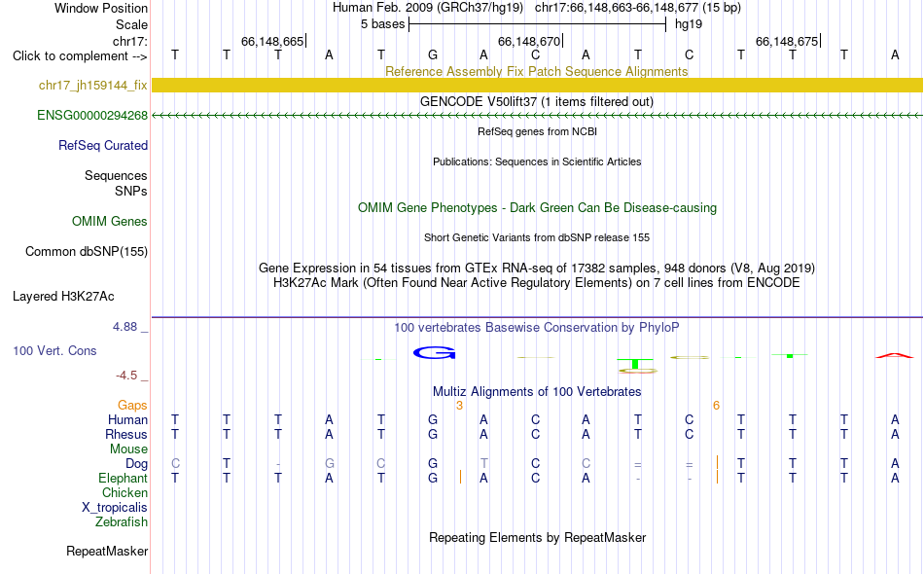Click the red A conservation logo glyph
This screenshot has width=924, height=574.
(x=895, y=355)
